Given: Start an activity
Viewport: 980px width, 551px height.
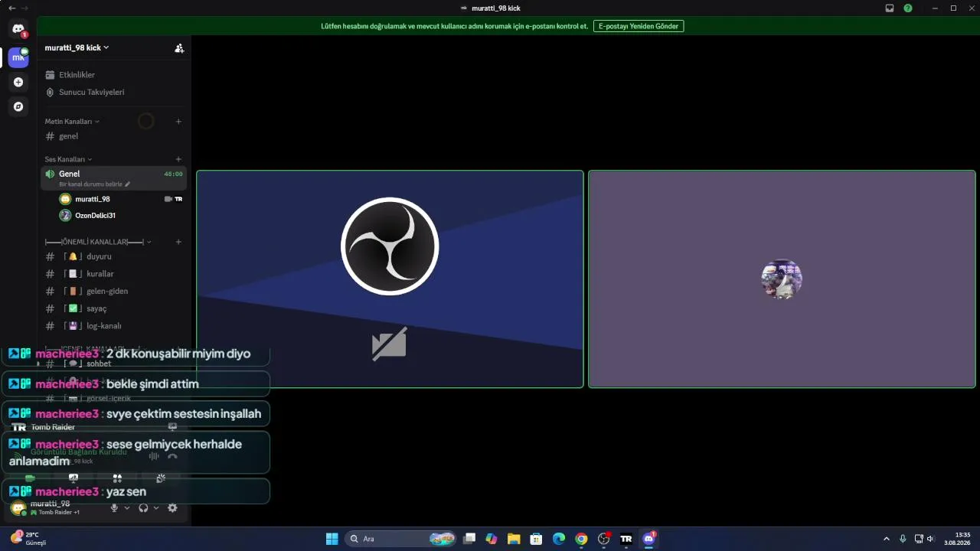Looking at the screenshot, I should point(117,478).
